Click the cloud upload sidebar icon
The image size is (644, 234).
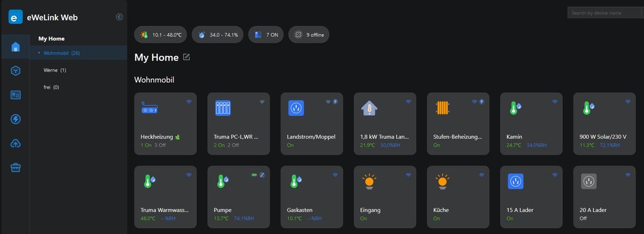[x=15, y=143]
